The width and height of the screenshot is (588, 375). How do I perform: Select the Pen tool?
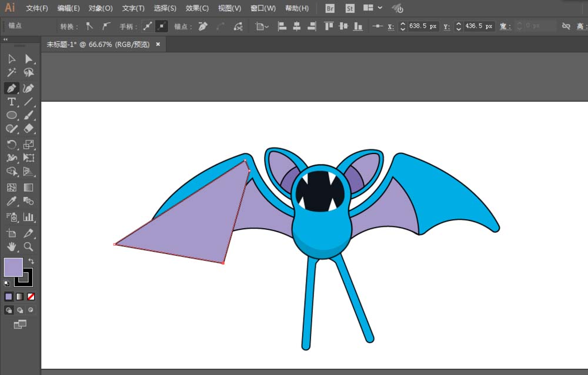[x=12, y=88]
